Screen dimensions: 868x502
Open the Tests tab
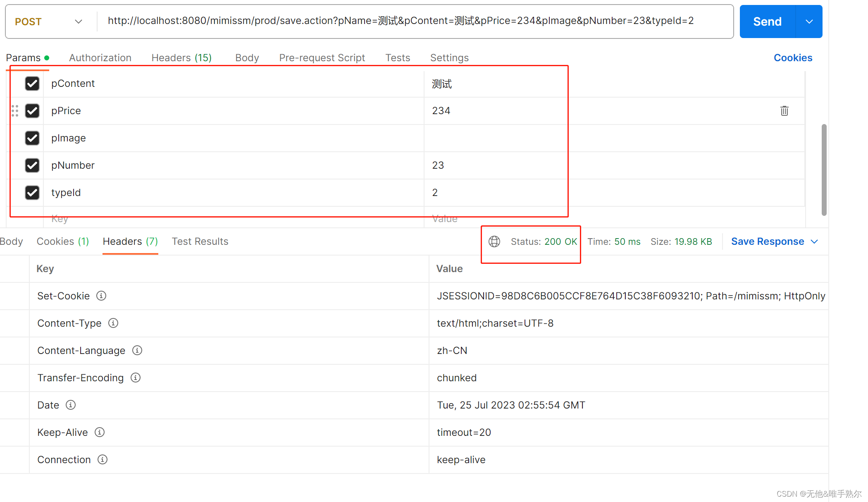(x=398, y=57)
